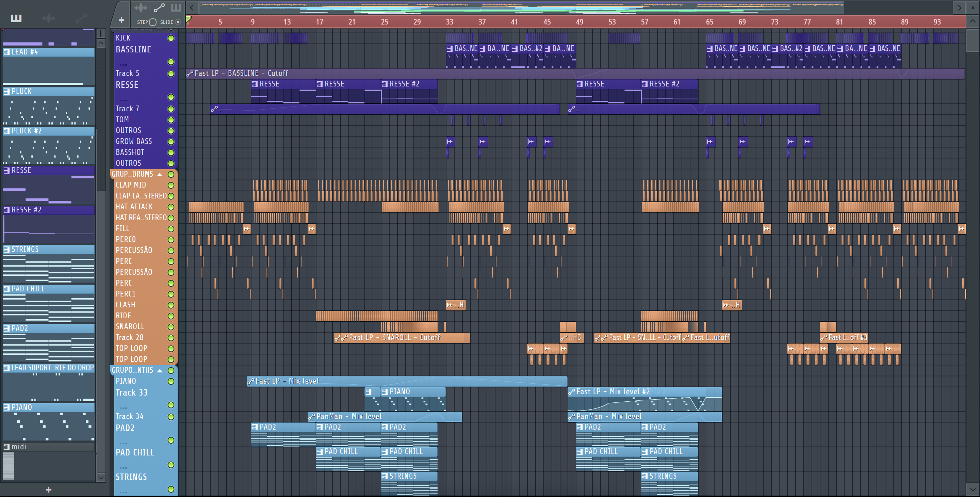This screenshot has height=497, width=980.
Task: Mute the CLAP MID track
Action: coord(171,185)
